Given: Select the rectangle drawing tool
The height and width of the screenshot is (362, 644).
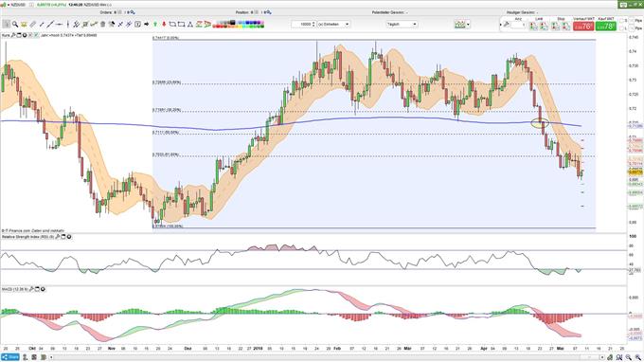Looking at the screenshot, I should tap(181, 25).
